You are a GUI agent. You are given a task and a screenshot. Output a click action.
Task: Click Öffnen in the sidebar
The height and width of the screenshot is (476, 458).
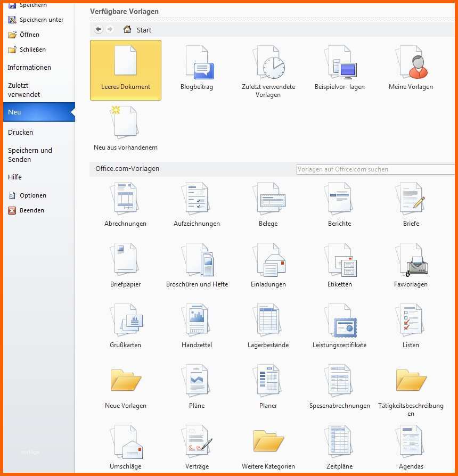[x=23, y=35]
